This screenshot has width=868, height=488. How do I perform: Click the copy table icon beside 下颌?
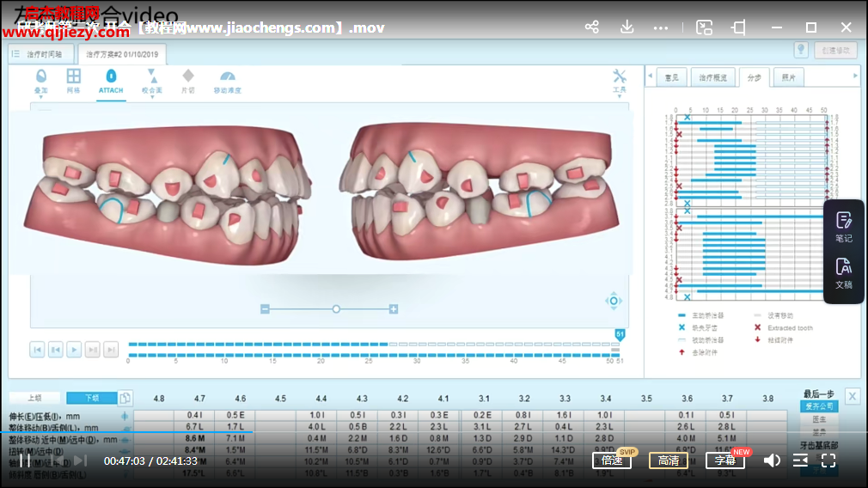click(x=125, y=398)
